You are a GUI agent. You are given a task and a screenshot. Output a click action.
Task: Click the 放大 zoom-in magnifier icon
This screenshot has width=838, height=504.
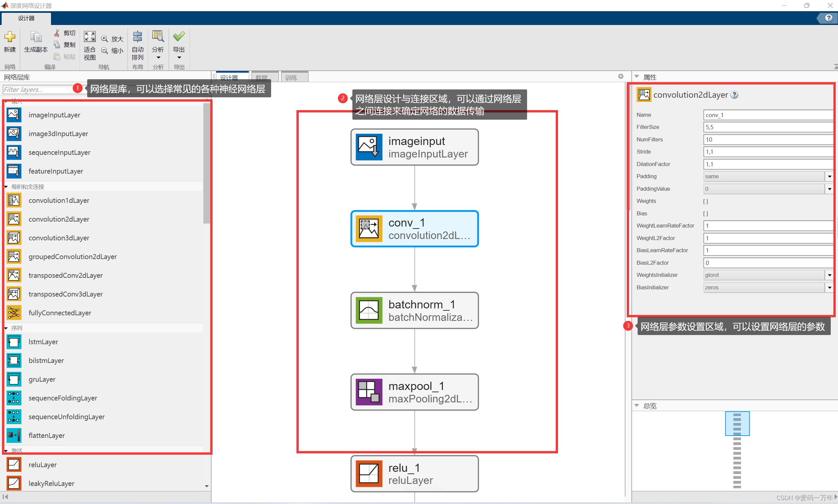[105, 39]
